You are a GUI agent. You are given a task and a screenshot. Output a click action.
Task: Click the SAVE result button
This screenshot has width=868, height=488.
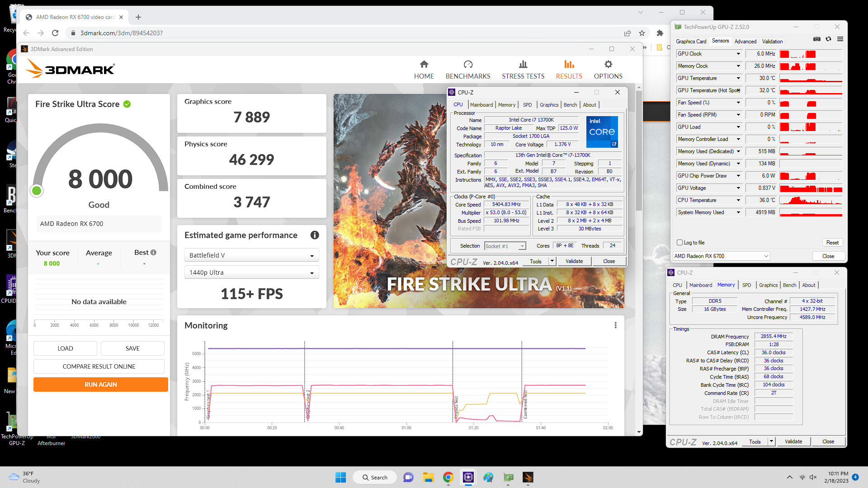[132, 348]
